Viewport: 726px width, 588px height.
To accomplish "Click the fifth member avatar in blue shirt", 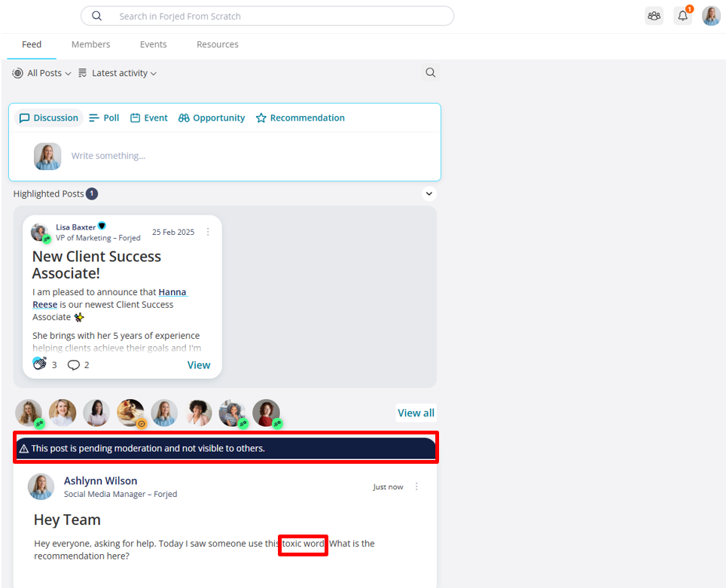I will (164, 413).
